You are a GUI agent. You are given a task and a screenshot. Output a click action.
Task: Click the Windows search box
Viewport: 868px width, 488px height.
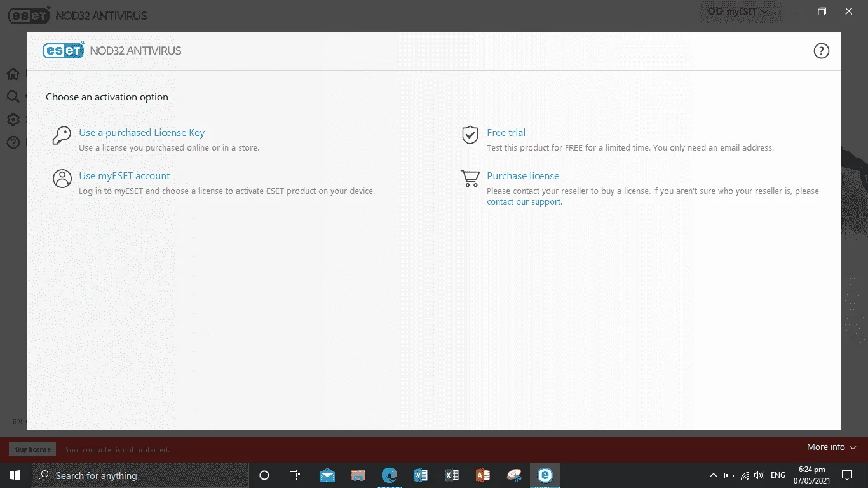[x=140, y=475]
